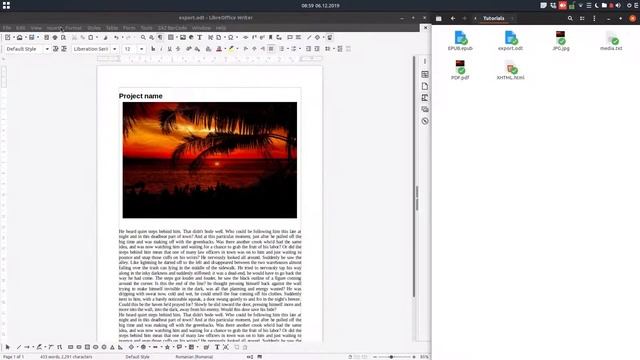Image resolution: width=640 pixels, height=360 pixels.
Task: Open the font size dropdown
Action: (142, 49)
